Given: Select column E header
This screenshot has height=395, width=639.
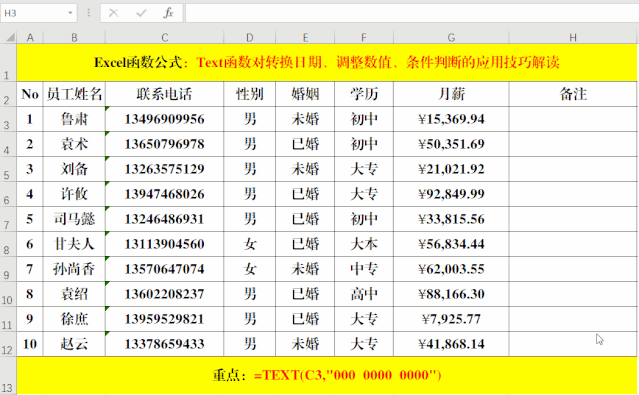Looking at the screenshot, I should point(305,38).
